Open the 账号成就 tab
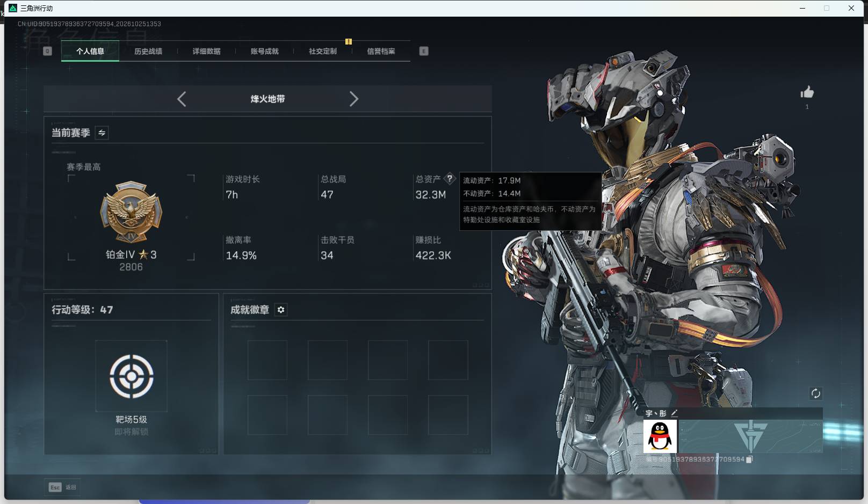Image resolution: width=868 pixels, height=504 pixels. [265, 52]
